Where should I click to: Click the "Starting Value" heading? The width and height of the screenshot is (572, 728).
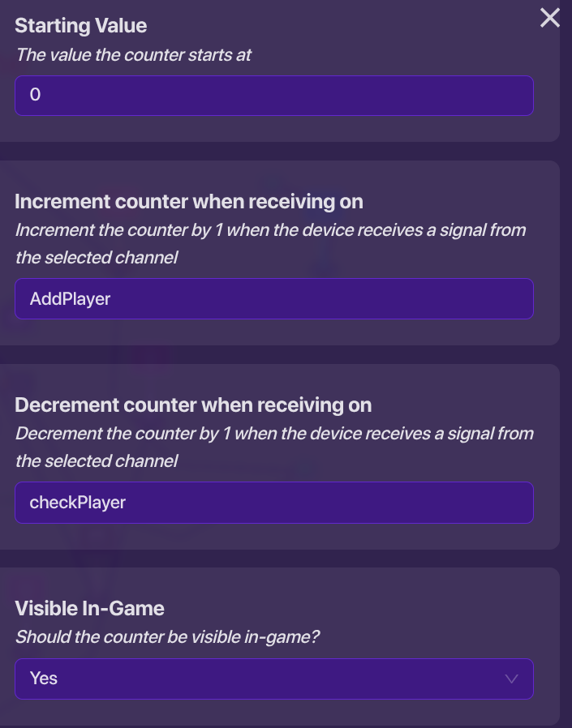click(81, 26)
